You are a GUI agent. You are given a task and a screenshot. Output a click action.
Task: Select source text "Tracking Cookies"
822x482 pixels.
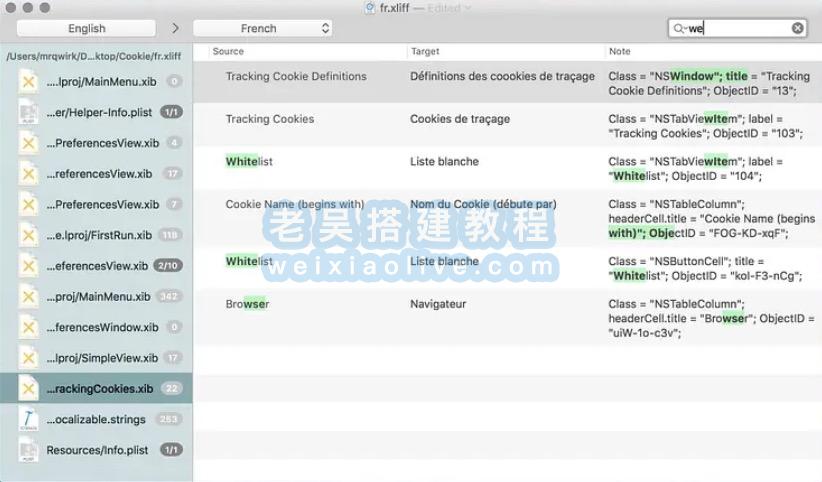pyautogui.click(x=270, y=119)
